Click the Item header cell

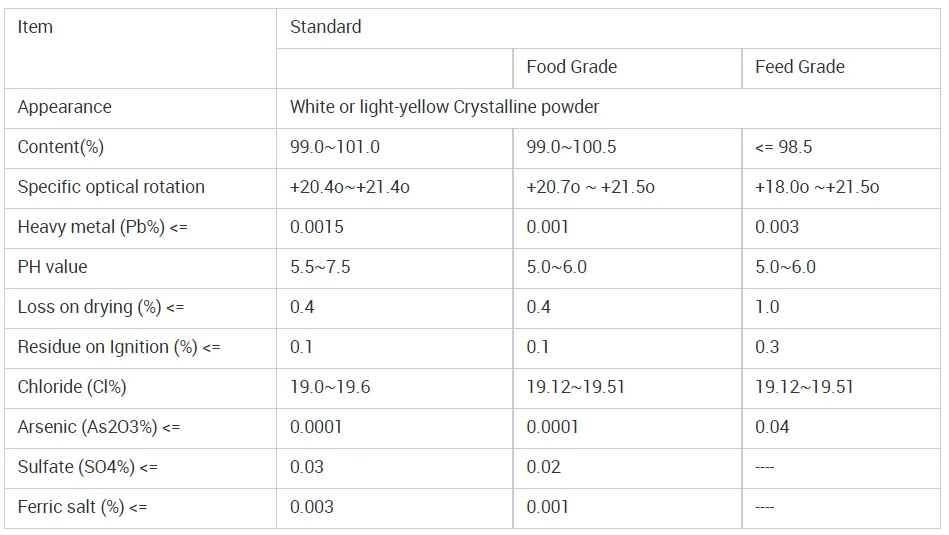click(140, 48)
